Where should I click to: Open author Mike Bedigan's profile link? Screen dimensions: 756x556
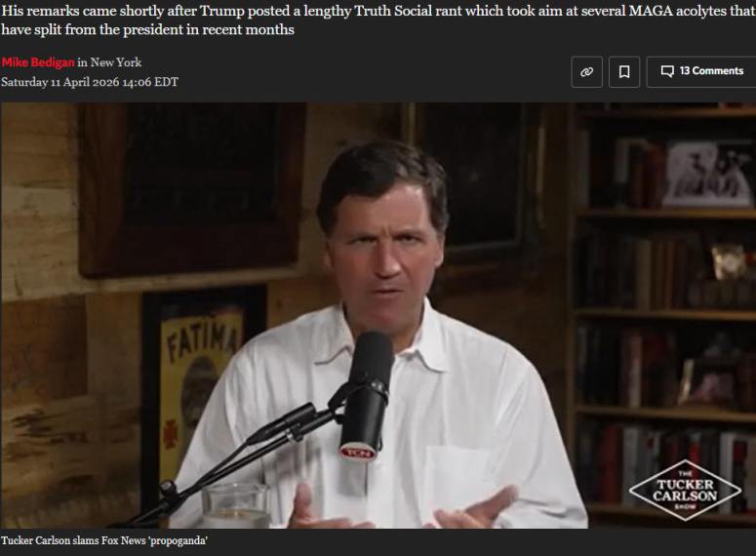click(x=38, y=62)
